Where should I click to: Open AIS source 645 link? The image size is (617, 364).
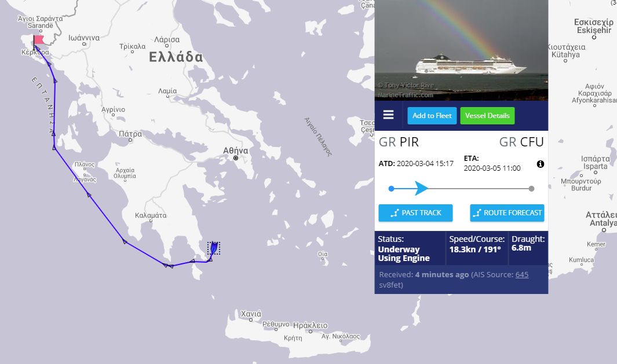(x=521, y=274)
